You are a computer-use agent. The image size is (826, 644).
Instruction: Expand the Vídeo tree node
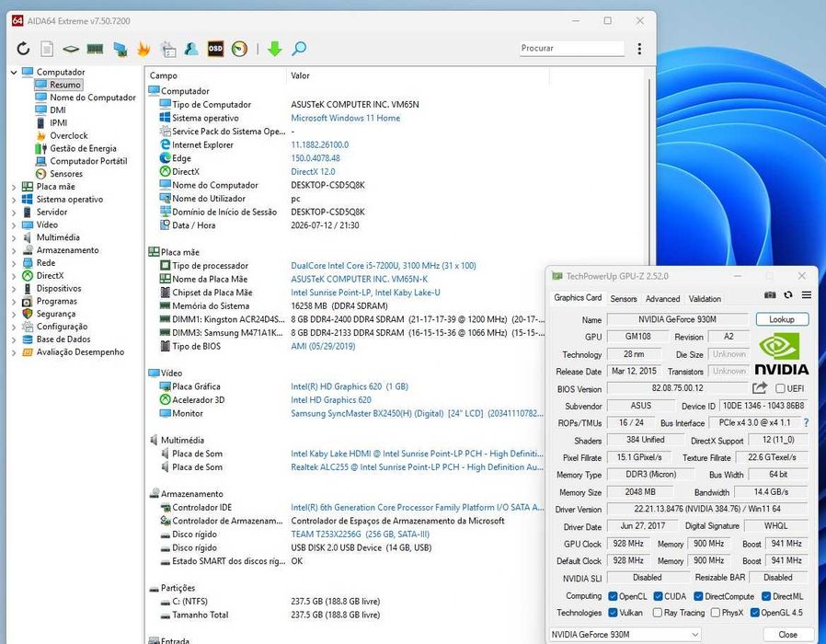pyautogui.click(x=14, y=225)
